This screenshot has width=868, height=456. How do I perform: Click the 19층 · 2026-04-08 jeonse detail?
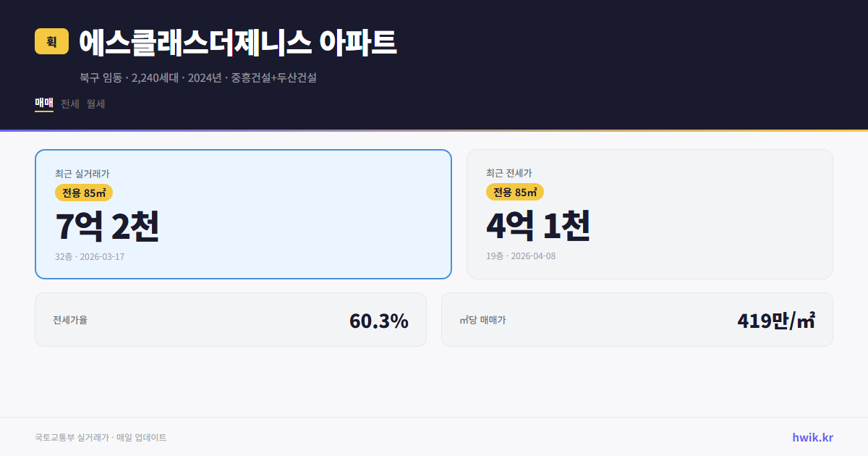(521, 256)
